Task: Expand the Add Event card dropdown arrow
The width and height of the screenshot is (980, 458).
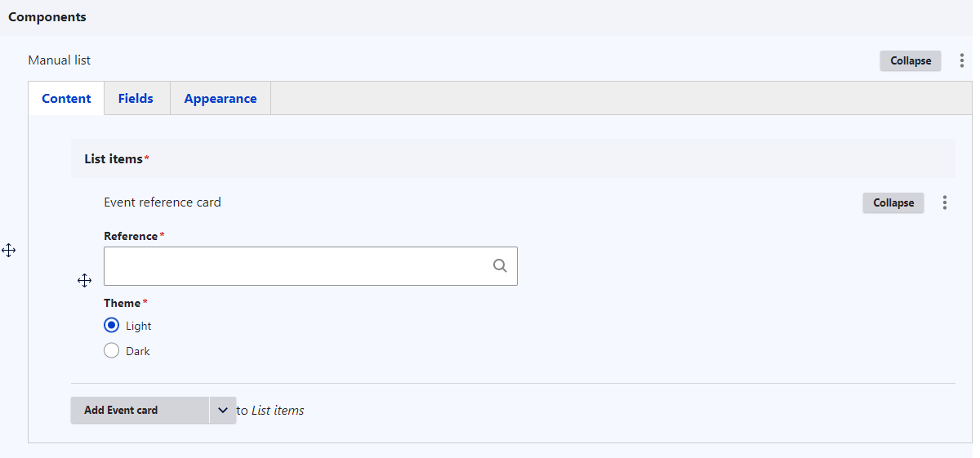Action: coord(223,410)
